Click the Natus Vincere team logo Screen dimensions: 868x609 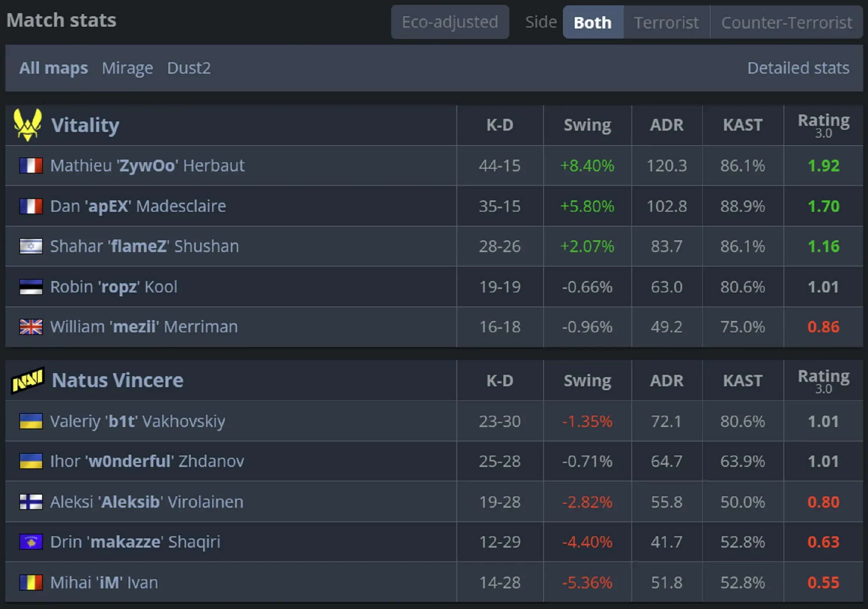click(28, 380)
